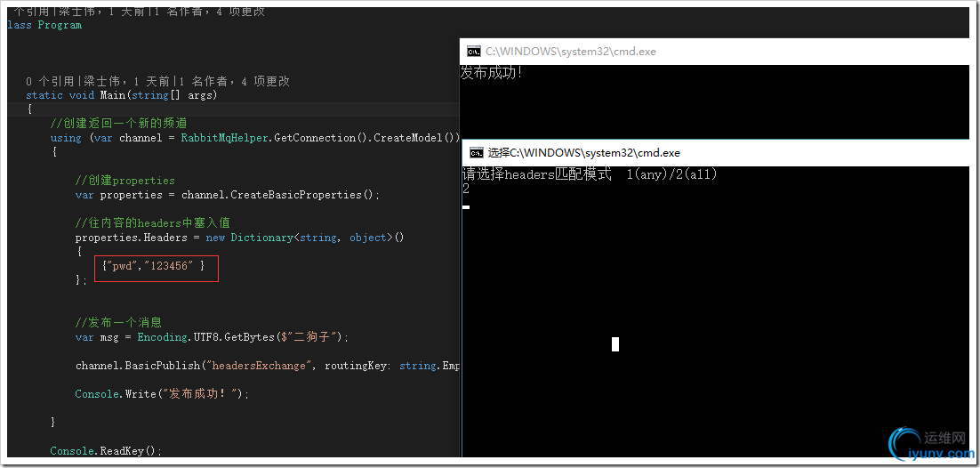Click 'Encoding' in the msg assignment line
This screenshot has height=468, width=980.
[163, 337]
